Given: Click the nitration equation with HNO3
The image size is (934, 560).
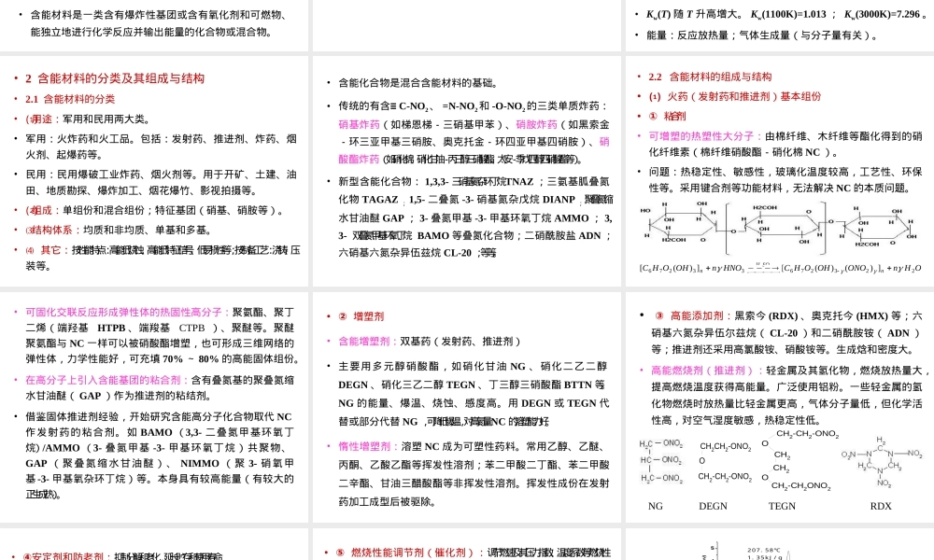Looking at the screenshot, I should pyautogui.click(x=780, y=268).
